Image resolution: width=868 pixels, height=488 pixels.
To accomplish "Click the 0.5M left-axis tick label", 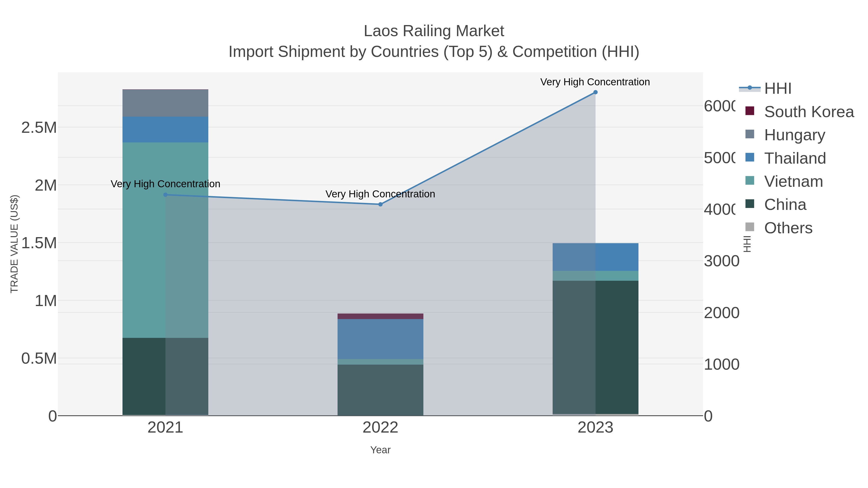I will click(39, 358).
